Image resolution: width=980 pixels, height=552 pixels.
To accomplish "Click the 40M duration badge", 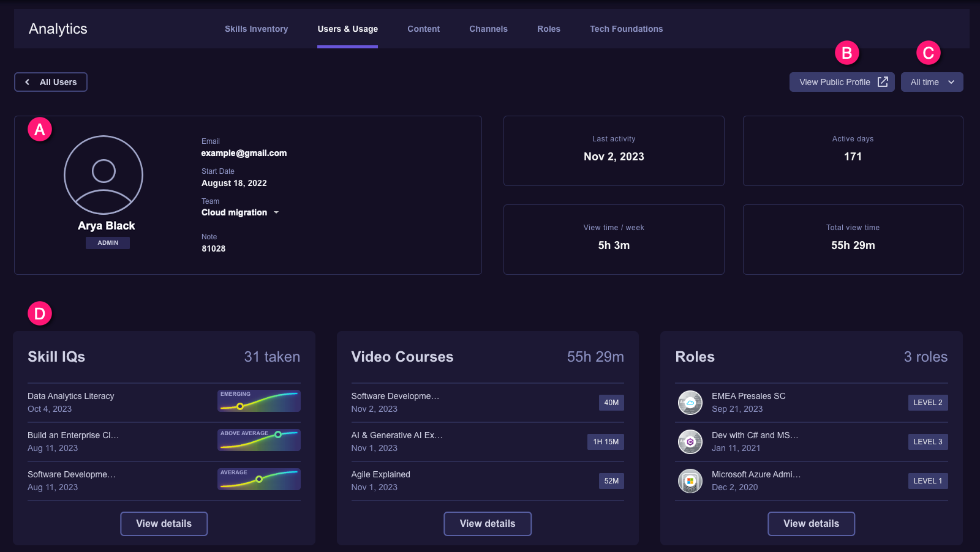I will point(611,403).
